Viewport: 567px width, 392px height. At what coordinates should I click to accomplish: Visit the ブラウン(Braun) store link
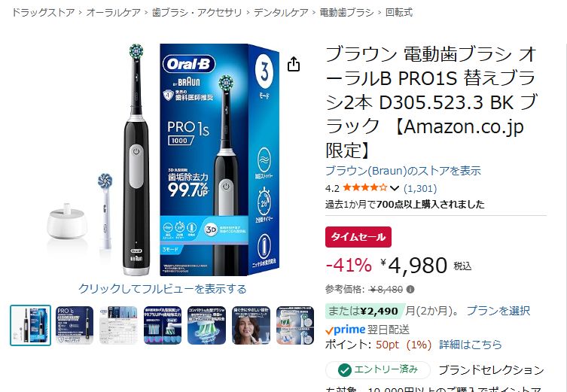click(x=403, y=171)
